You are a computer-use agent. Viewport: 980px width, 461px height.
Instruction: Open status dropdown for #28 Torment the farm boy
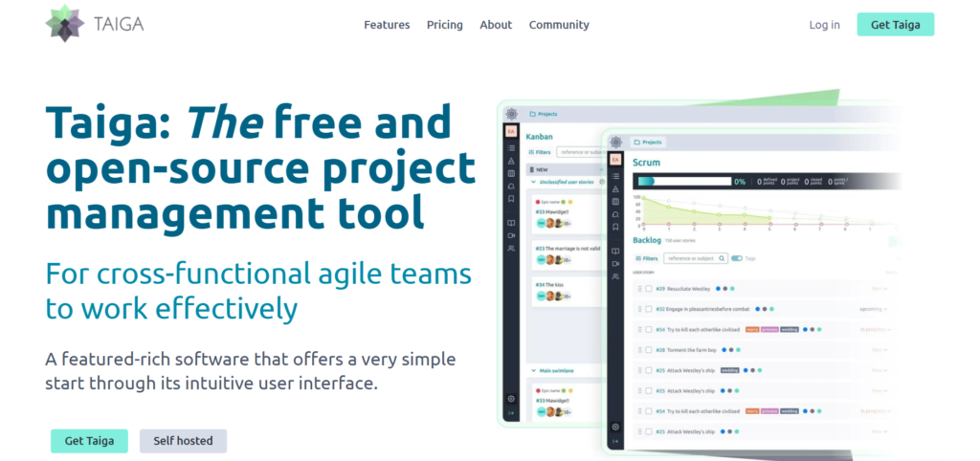click(x=880, y=350)
